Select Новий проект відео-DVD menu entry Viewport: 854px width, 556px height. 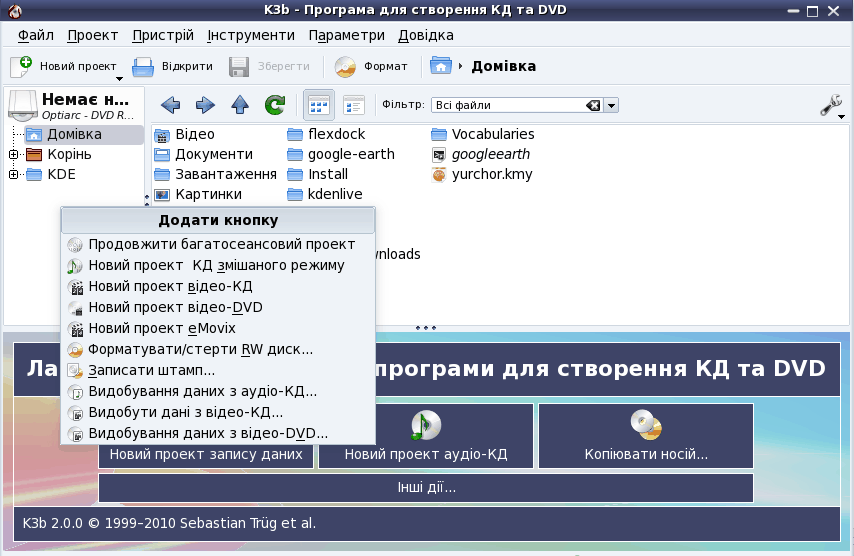click(175, 307)
